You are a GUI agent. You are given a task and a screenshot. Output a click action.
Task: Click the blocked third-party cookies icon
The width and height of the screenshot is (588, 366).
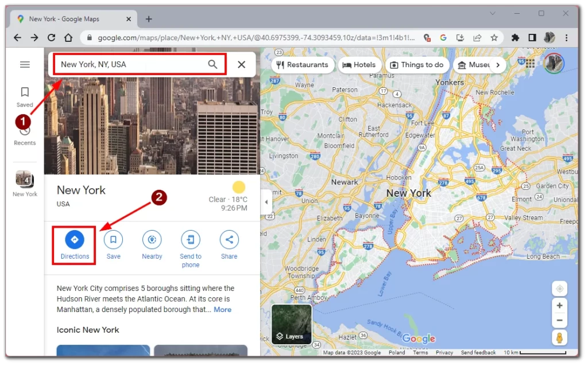pyautogui.click(x=427, y=37)
